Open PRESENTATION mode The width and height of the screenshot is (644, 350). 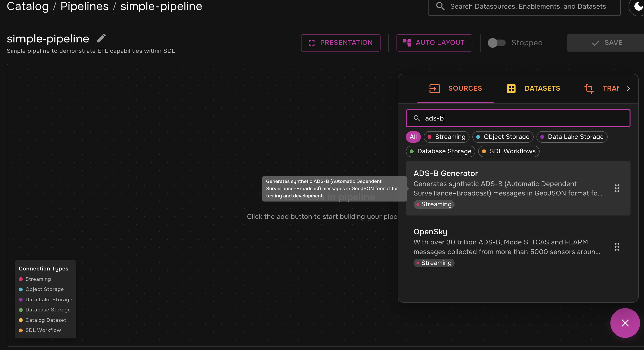coord(341,43)
